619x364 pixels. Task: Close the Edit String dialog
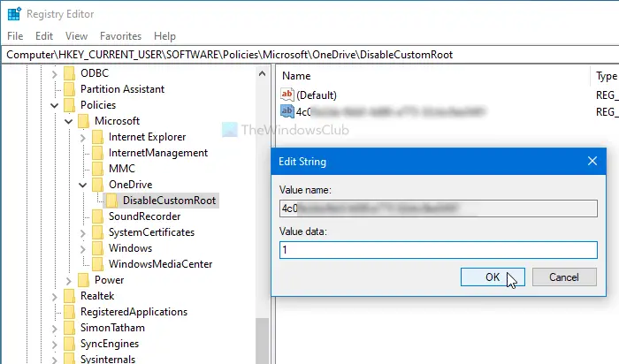click(592, 161)
